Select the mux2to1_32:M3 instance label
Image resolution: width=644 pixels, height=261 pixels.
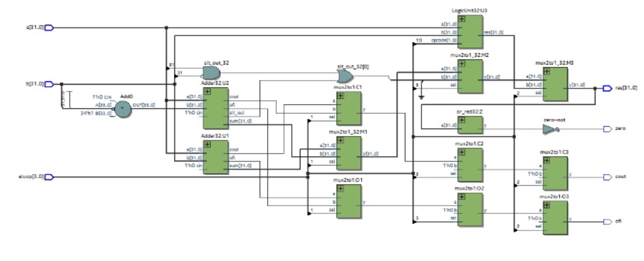(555, 63)
